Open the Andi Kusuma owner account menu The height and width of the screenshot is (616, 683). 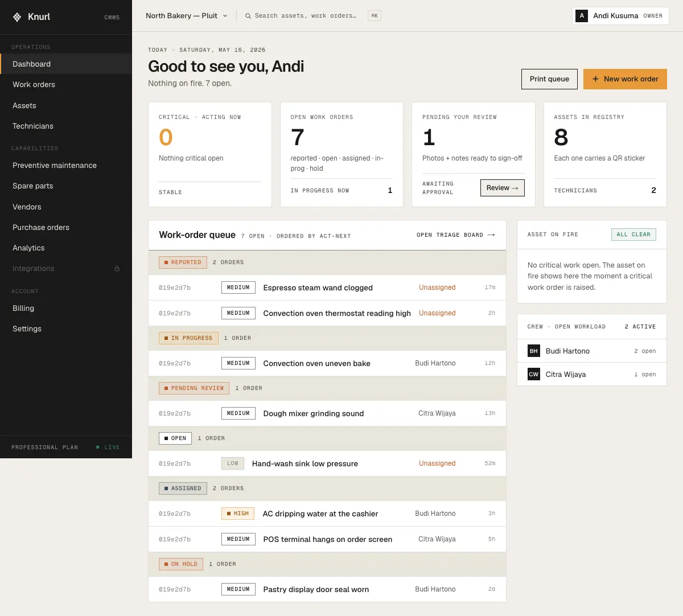tap(620, 16)
